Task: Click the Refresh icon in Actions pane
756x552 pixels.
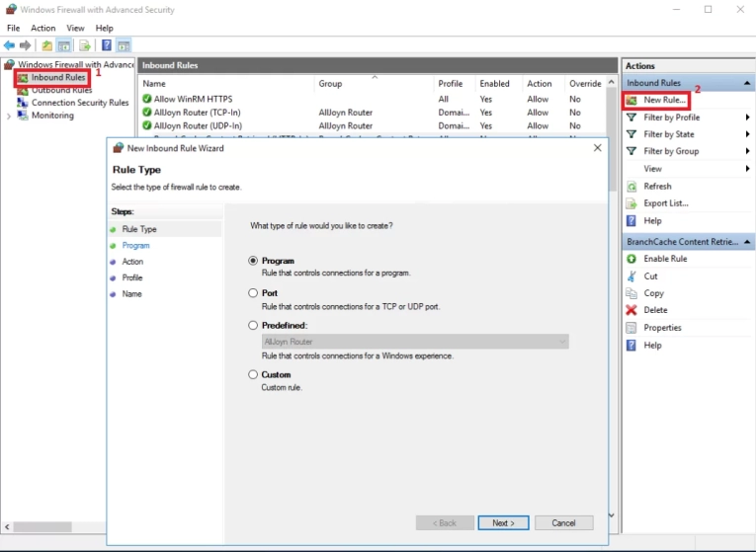Action: (x=632, y=186)
